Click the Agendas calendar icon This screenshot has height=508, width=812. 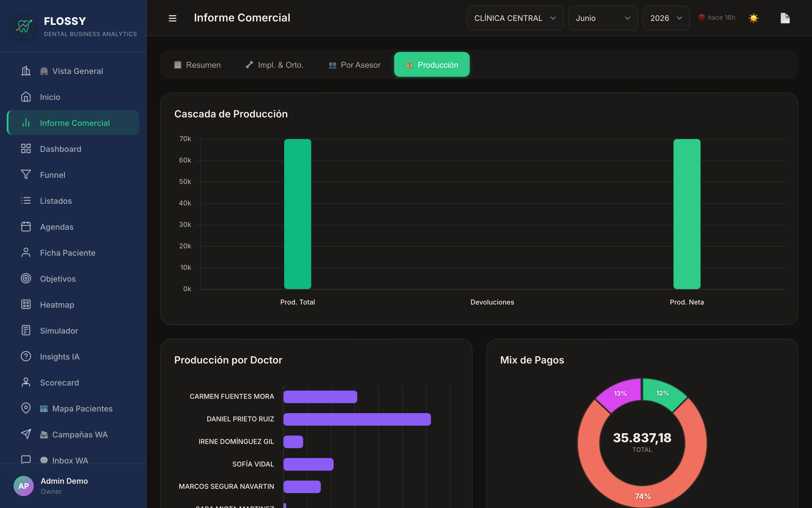point(26,227)
